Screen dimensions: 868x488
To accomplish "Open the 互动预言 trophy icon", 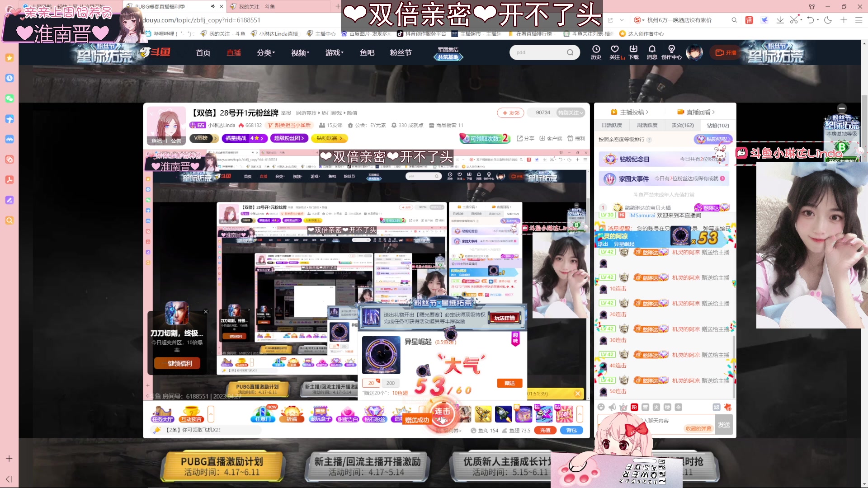I will (x=191, y=414).
